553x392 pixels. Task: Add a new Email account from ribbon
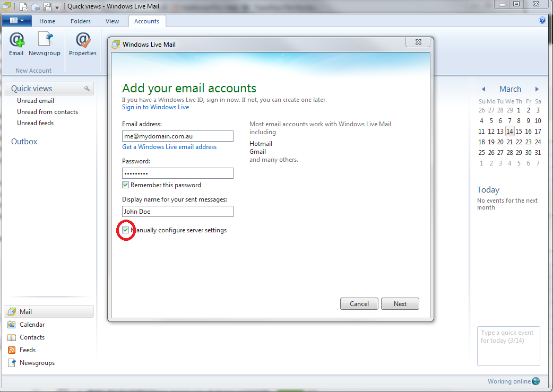pos(16,44)
